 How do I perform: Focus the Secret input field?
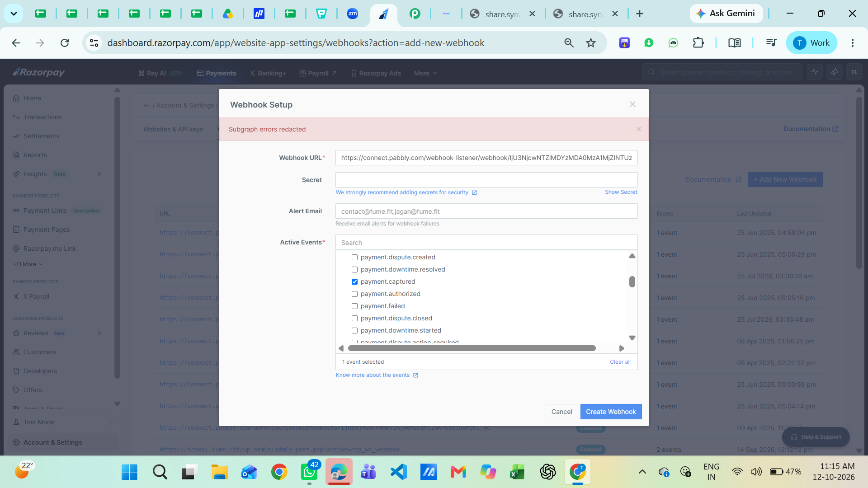486,180
